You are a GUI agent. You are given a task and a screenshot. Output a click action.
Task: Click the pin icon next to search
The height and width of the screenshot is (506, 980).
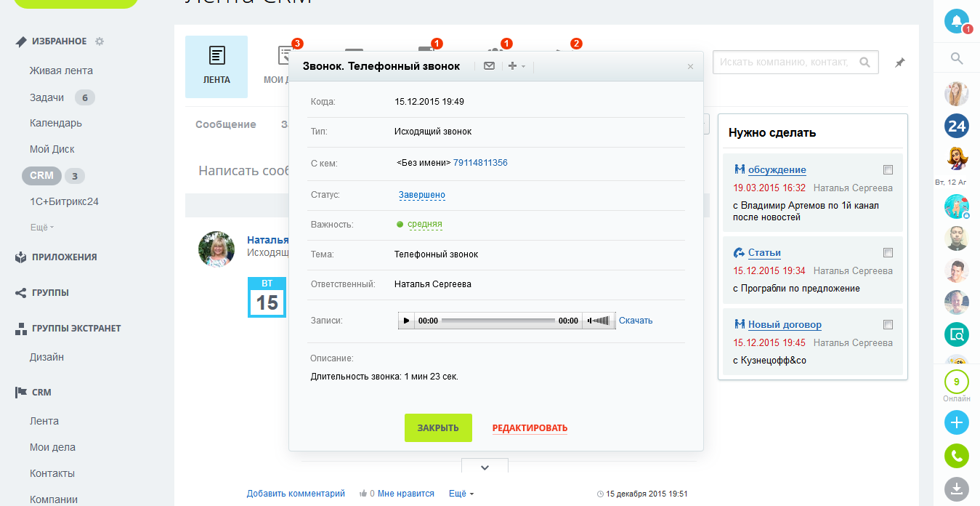click(x=899, y=63)
